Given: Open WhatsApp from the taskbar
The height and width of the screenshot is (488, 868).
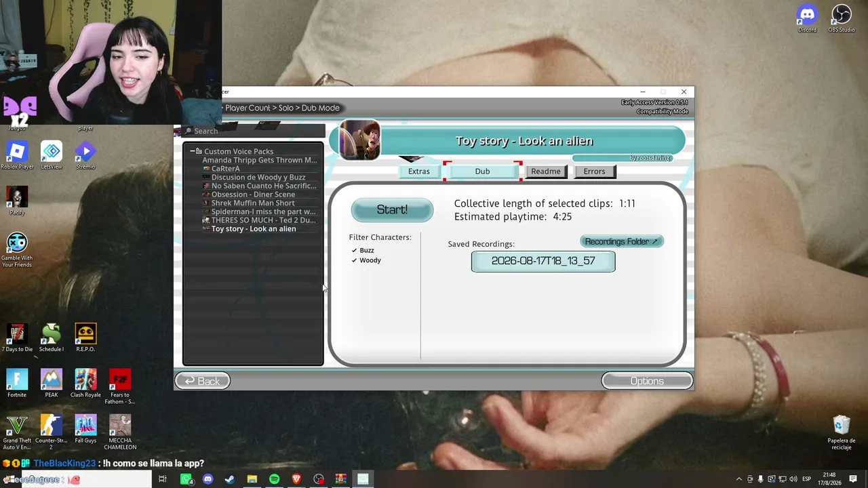Looking at the screenshot, I should [186, 479].
